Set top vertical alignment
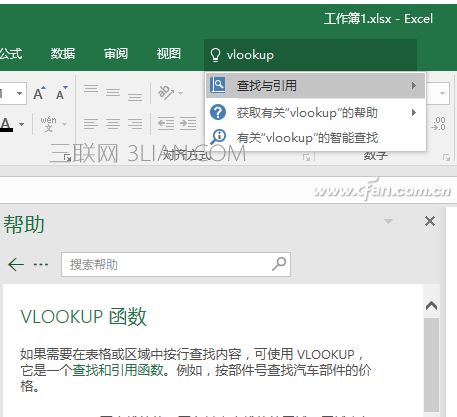457x417 pixels. pos(91,90)
